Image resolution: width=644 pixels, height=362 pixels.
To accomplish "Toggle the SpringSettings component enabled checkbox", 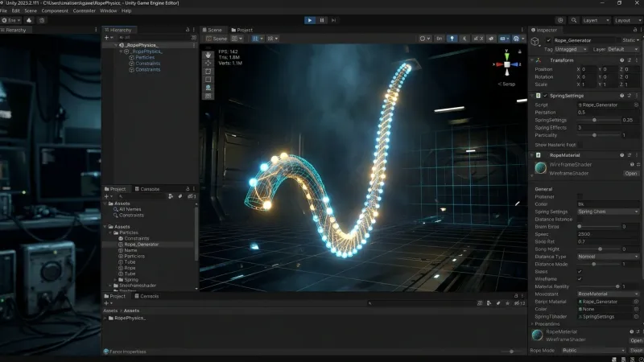I will tap(546, 96).
